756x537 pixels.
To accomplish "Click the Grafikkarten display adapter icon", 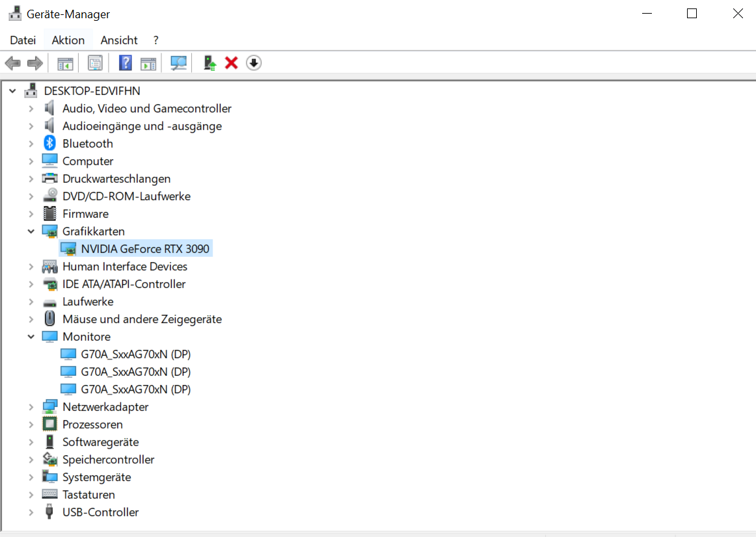I will (x=49, y=231).
